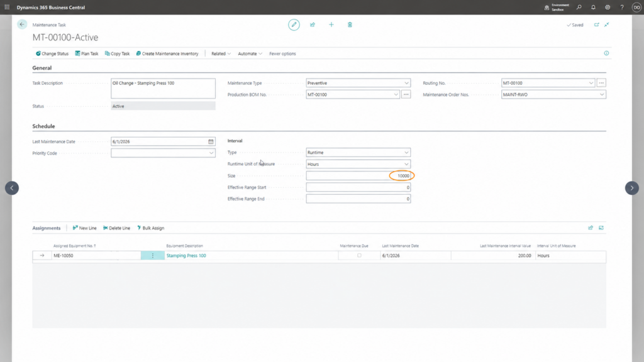
Task: Click Fewer options
Action: 282,53
